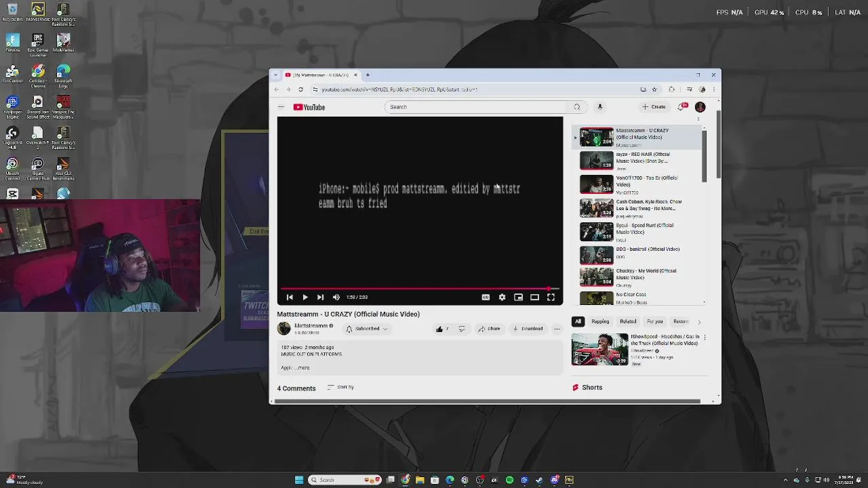The width and height of the screenshot is (868, 488).
Task: Select the For you filter chip
Action: (x=654, y=321)
